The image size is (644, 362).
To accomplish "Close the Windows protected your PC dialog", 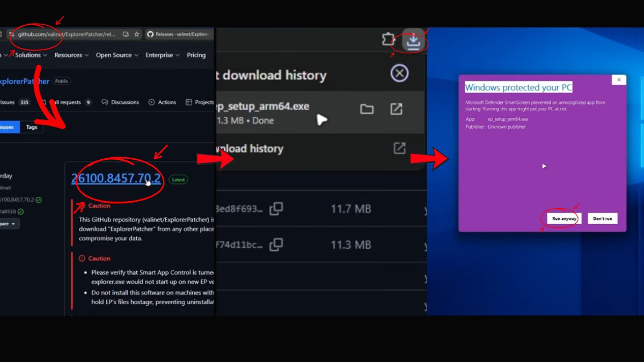I will click(x=619, y=80).
